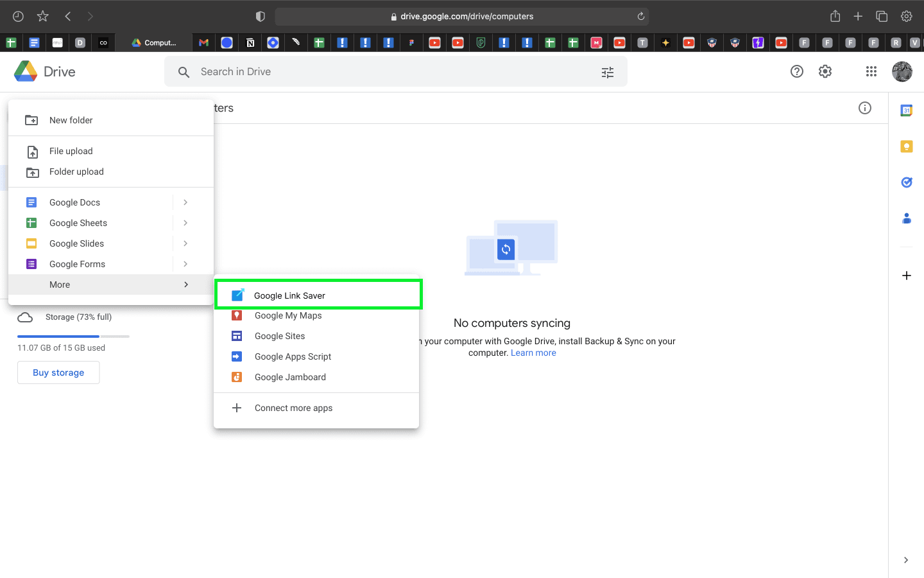Click the Search in Drive field
This screenshot has height=578, width=924.
click(x=395, y=72)
